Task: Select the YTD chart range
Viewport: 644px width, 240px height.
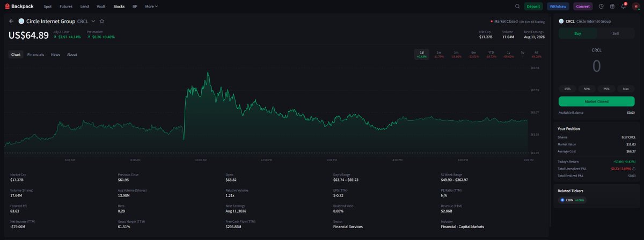Action: [x=491, y=54]
